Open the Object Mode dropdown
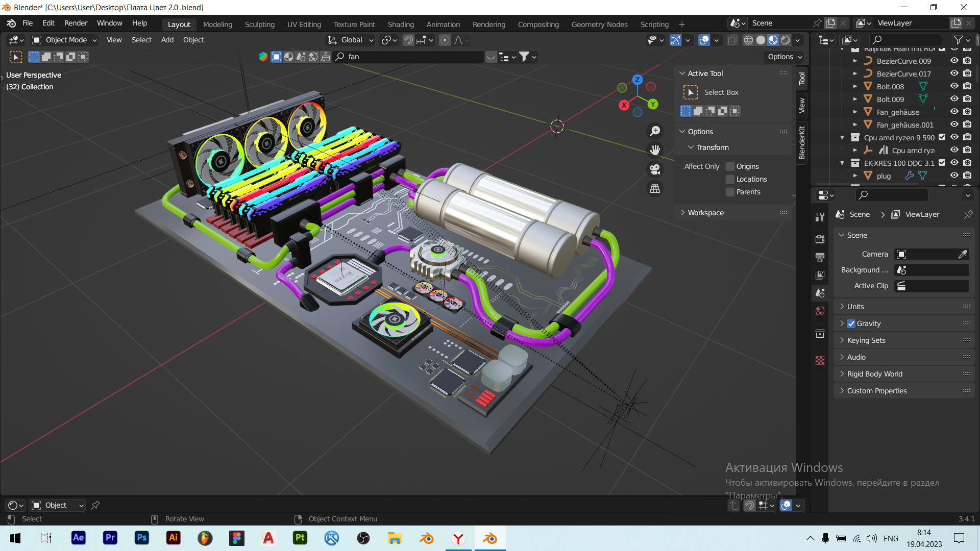This screenshot has width=980, height=551. pos(65,40)
